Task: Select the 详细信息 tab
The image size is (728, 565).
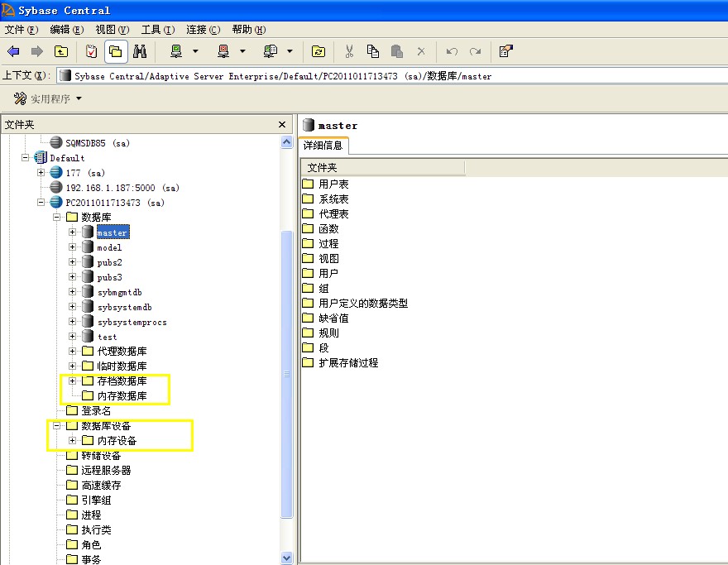Action: coord(323,146)
